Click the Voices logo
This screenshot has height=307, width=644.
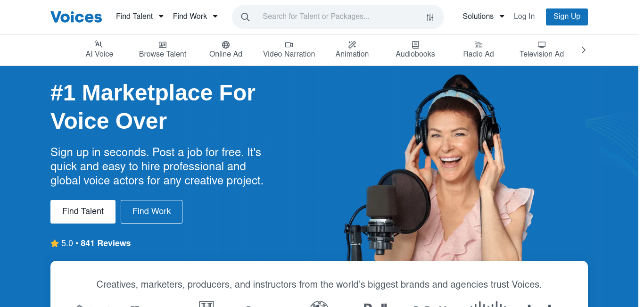[76, 17]
